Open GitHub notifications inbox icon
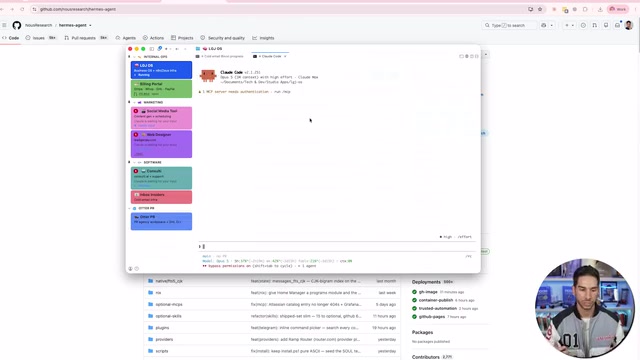Viewport: 640px width, 360px height. pos(618,25)
